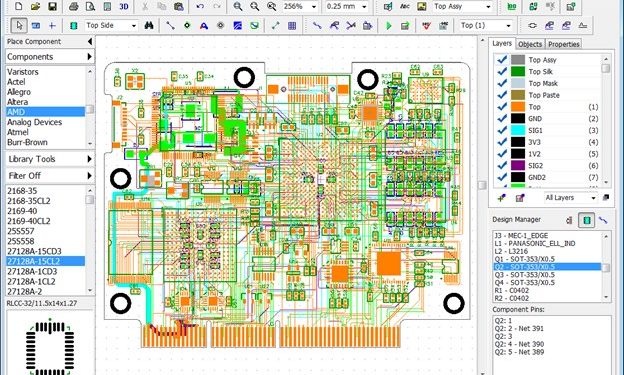The width and height of the screenshot is (624, 375).
Task: Expand the Library Tools menu
Action: (50, 159)
